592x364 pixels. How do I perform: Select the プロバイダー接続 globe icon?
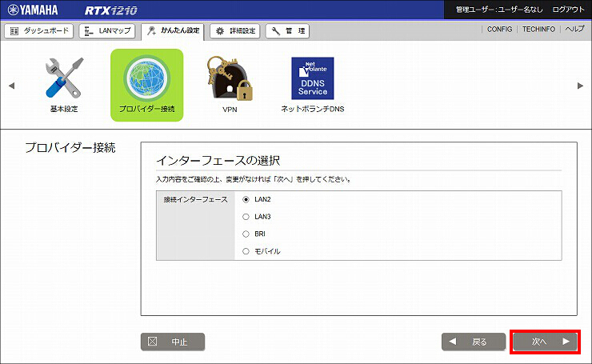(x=147, y=78)
